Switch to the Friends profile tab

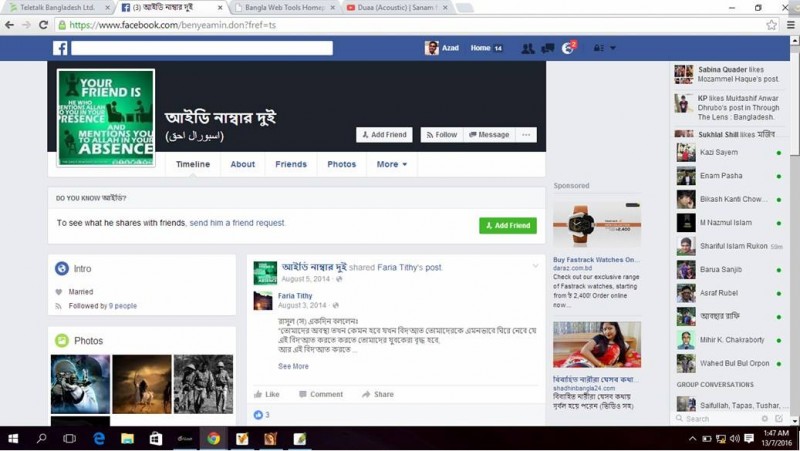(291, 164)
